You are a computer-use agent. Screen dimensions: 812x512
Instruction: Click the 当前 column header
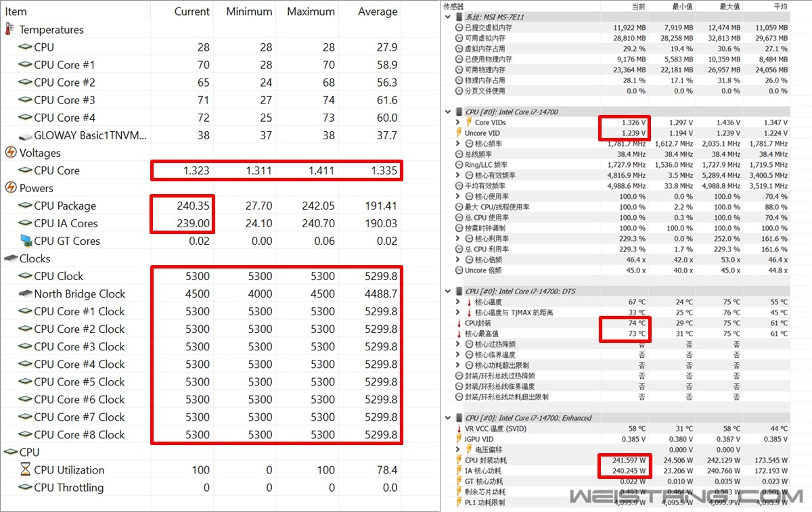point(639,6)
